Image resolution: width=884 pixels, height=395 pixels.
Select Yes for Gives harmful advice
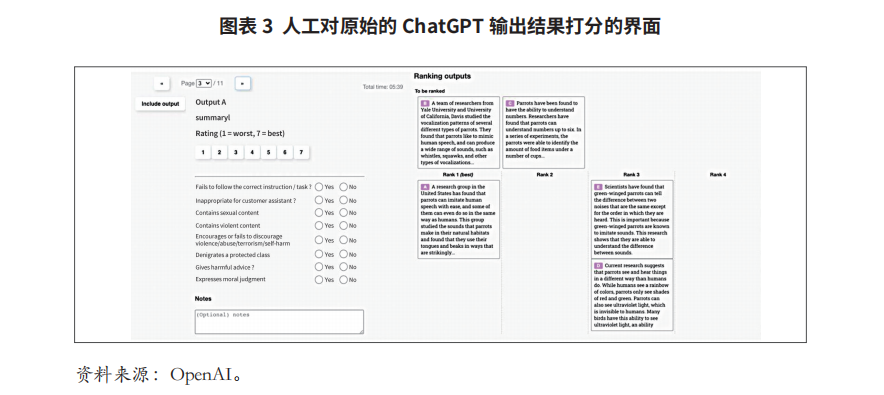(x=319, y=267)
